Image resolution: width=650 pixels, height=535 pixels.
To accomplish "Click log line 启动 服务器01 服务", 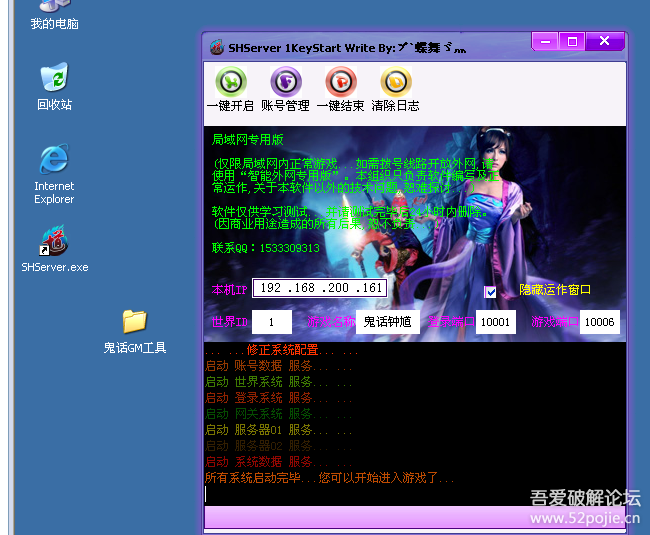I will click(x=278, y=430).
